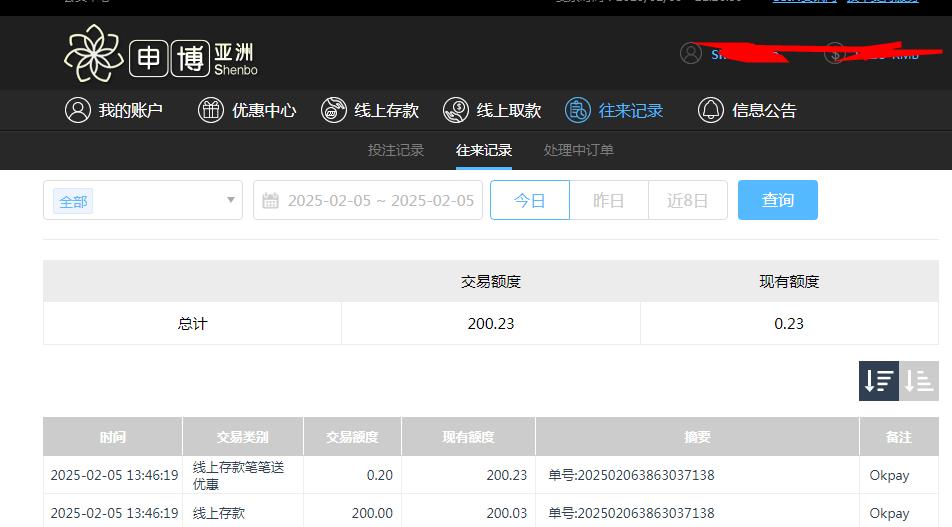Select the 今日 date filter
Screen dimensions: 952x527
529,200
